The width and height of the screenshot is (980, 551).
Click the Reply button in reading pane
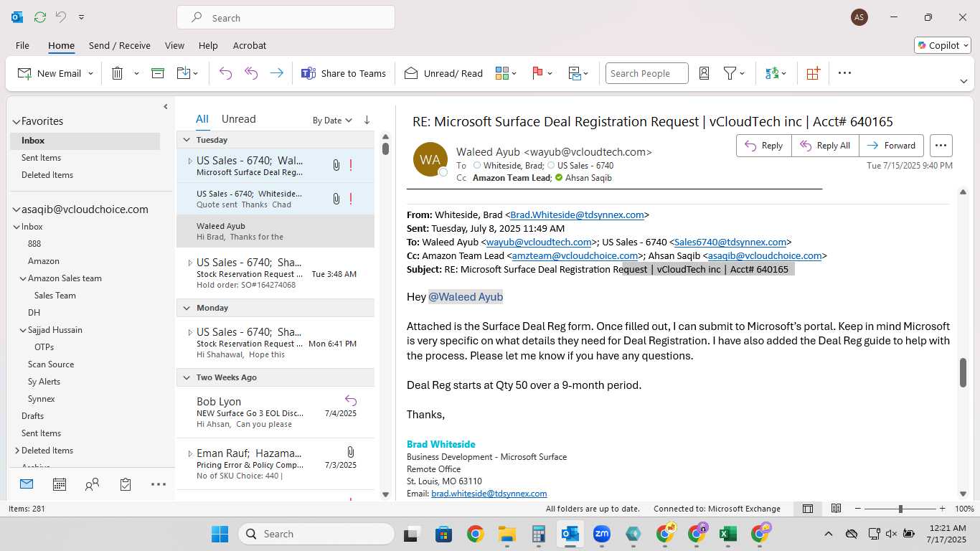click(764, 146)
